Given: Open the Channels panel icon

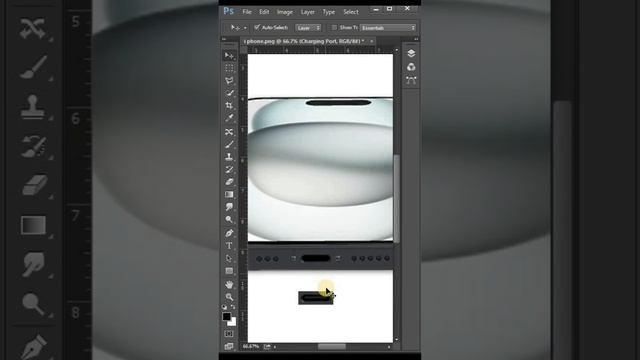Looking at the screenshot, I should point(411,67).
